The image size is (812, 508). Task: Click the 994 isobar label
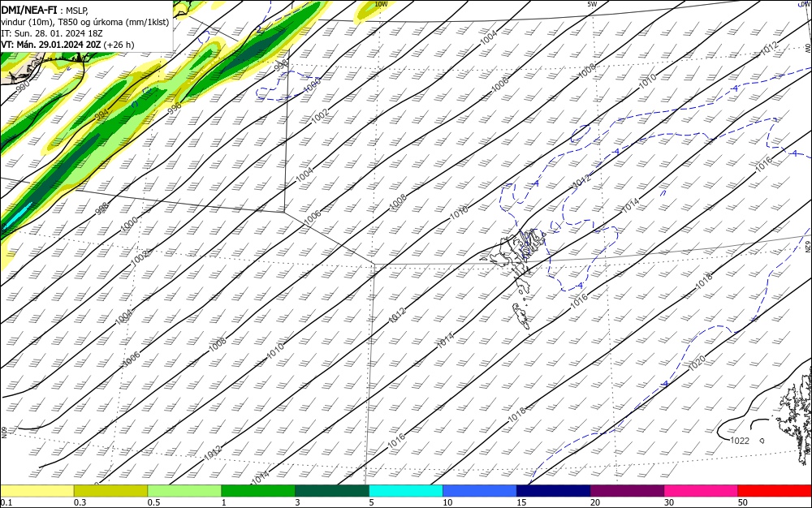[x=102, y=115]
